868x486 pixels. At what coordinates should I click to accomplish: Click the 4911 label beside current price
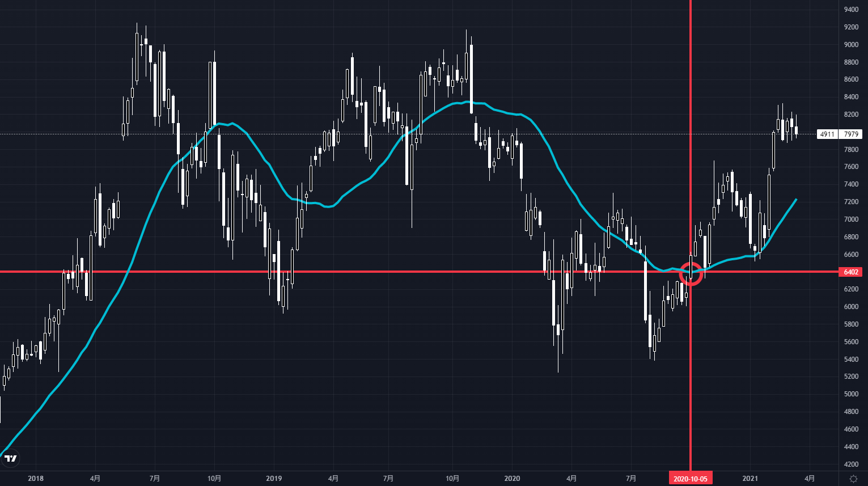point(827,134)
